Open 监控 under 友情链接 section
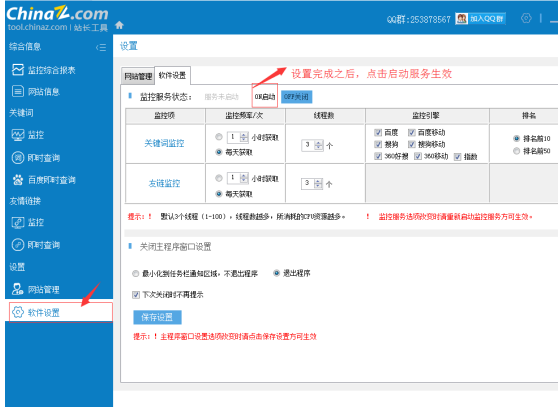 (x=28, y=223)
